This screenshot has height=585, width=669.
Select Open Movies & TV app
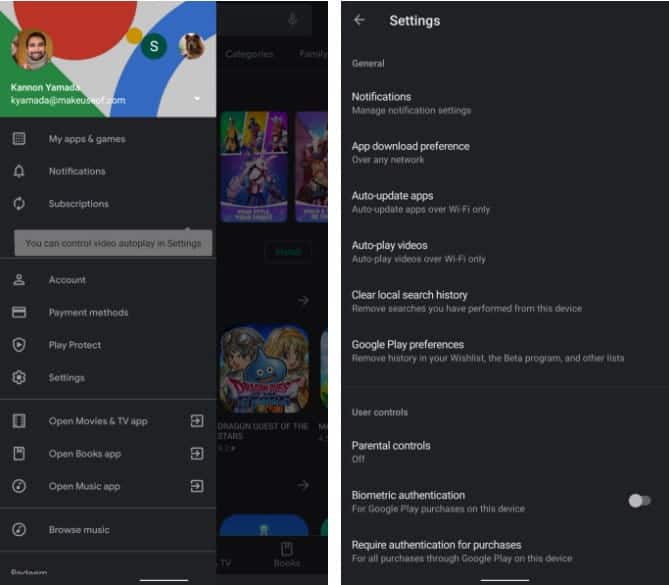pyautogui.click(x=108, y=421)
